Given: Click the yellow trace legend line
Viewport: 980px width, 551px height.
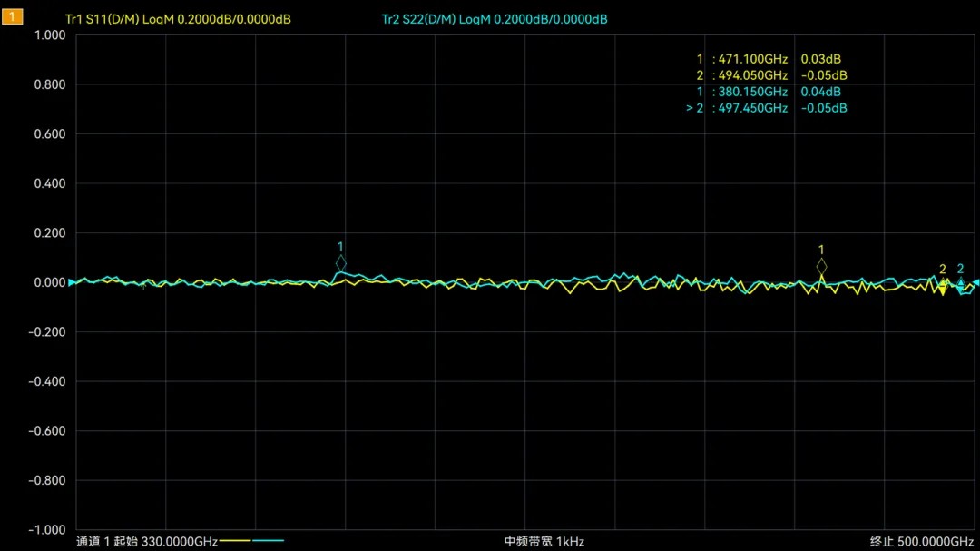Looking at the screenshot, I should [x=235, y=541].
